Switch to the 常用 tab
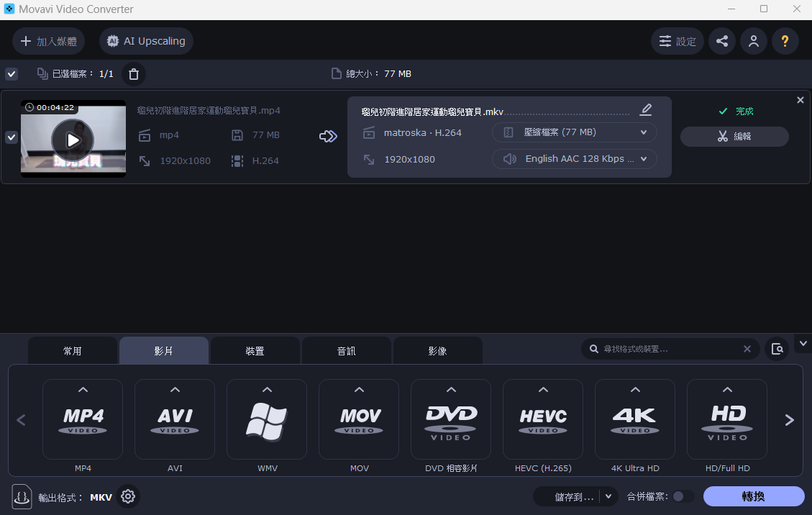The width and height of the screenshot is (812, 515). 73,351
